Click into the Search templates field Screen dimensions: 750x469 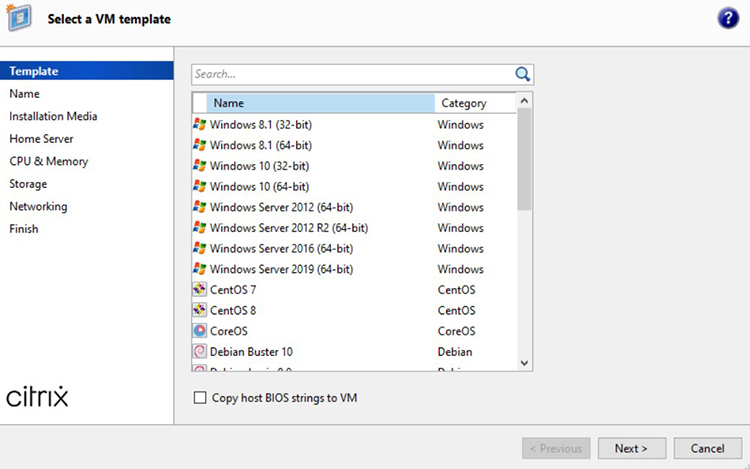pos(350,74)
